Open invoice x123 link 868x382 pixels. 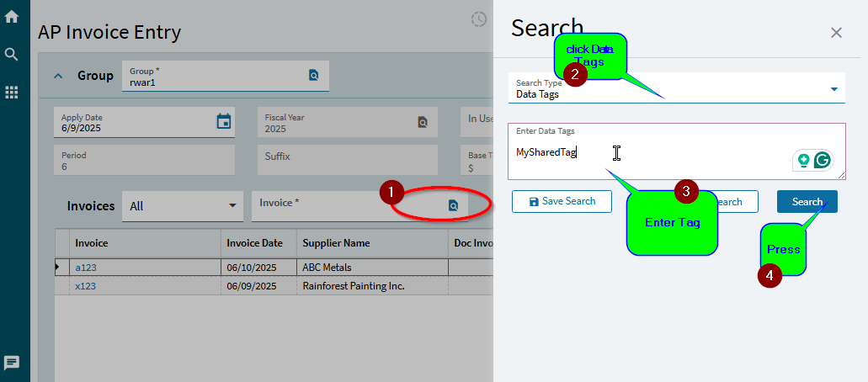tap(86, 286)
